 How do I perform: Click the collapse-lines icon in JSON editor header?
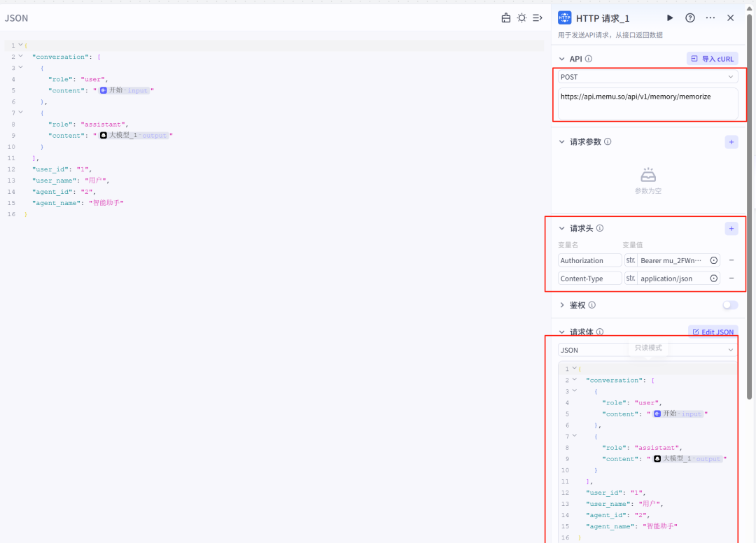538,18
